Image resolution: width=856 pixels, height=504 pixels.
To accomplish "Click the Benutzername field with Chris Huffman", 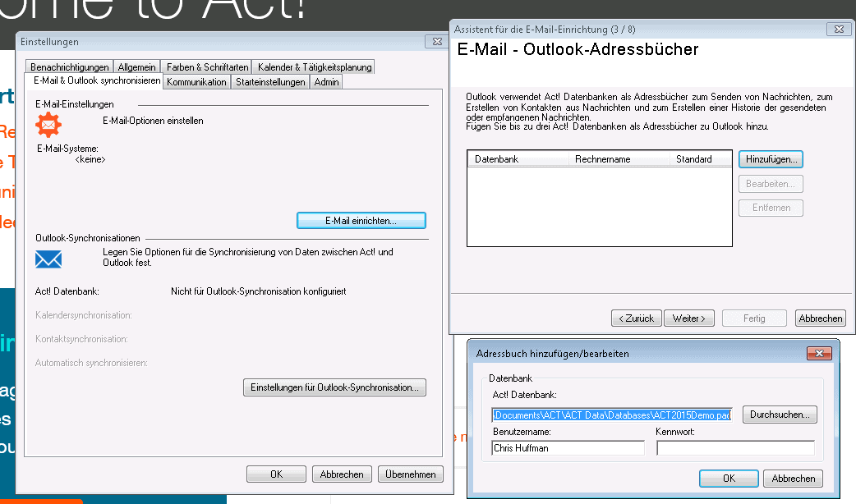I will coord(568,448).
